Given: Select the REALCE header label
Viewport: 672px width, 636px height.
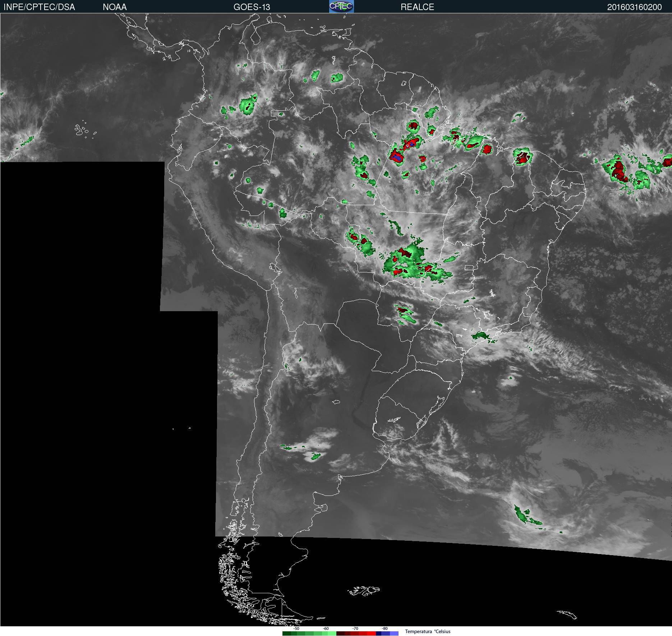Looking at the screenshot, I should coord(417,7).
